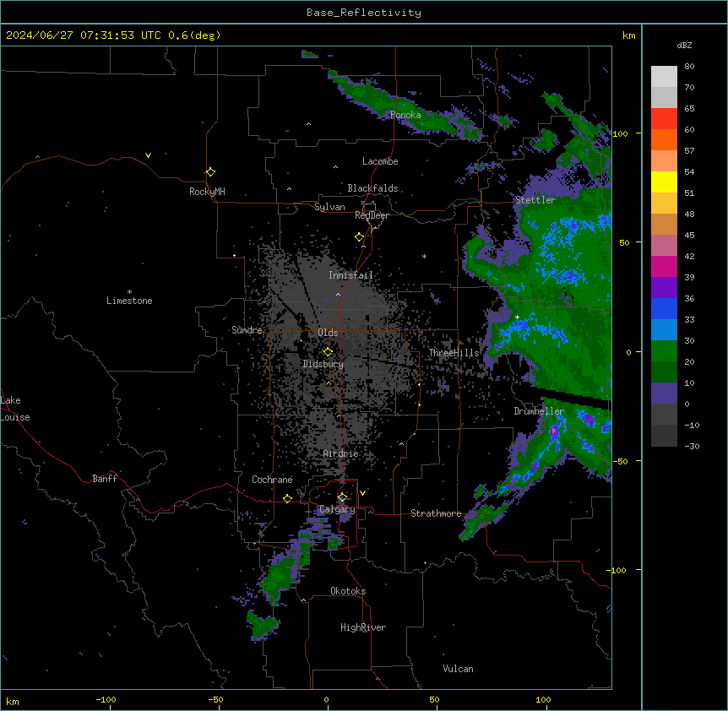Click the Base_Reflectivity title
The height and width of the screenshot is (711, 728).
[x=364, y=13]
